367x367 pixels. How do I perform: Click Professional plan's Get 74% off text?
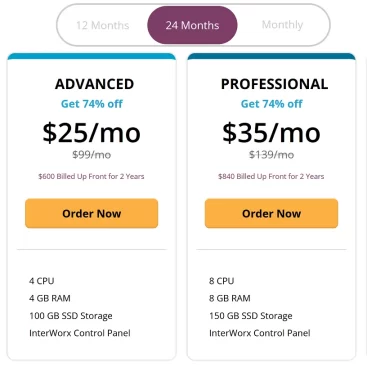point(272,104)
